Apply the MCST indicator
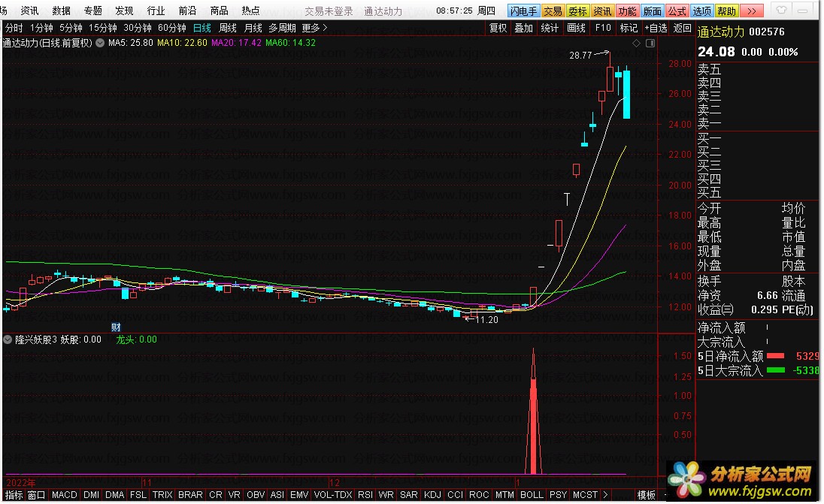This screenshot has height=504, width=824. click(x=585, y=494)
